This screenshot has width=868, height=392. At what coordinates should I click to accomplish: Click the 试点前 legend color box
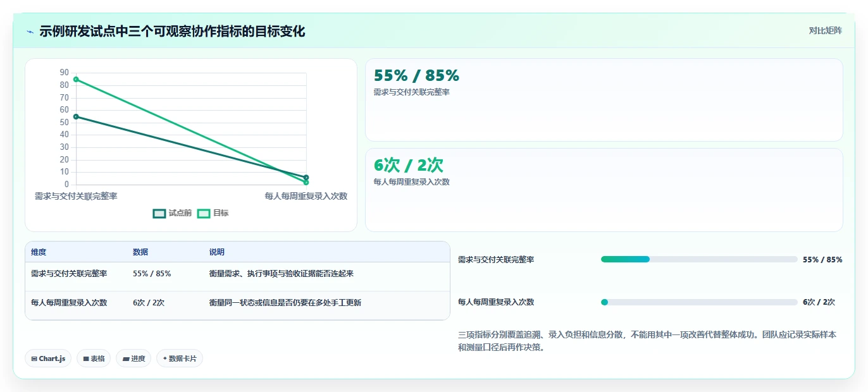(x=159, y=214)
